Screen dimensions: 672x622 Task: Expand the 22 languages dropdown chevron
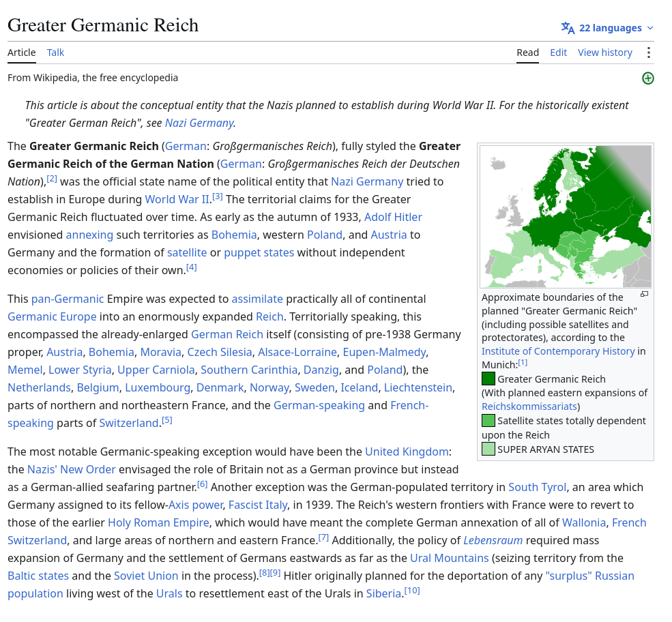pos(649,28)
